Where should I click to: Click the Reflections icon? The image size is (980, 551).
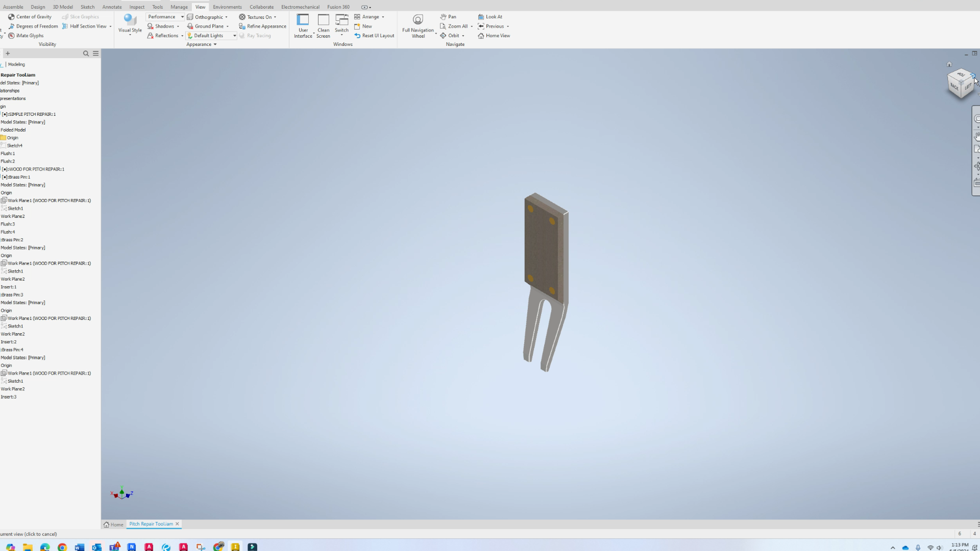151,36
